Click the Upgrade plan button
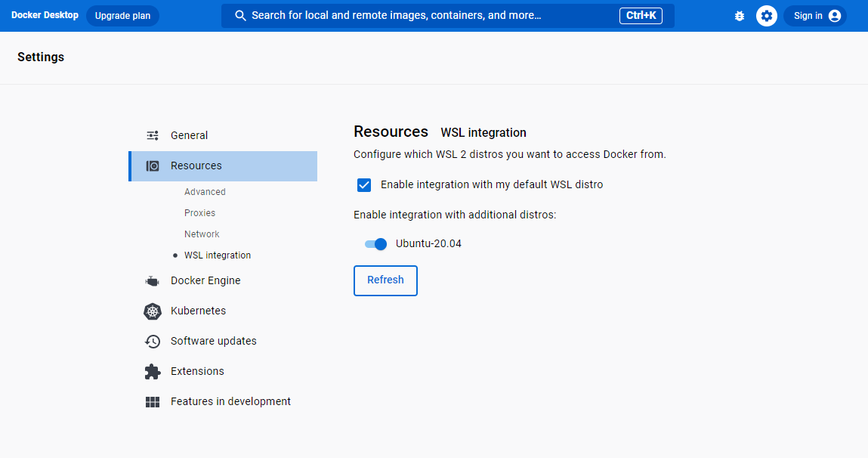This screenshot has height=458, width=868. [x=123, y=16]
